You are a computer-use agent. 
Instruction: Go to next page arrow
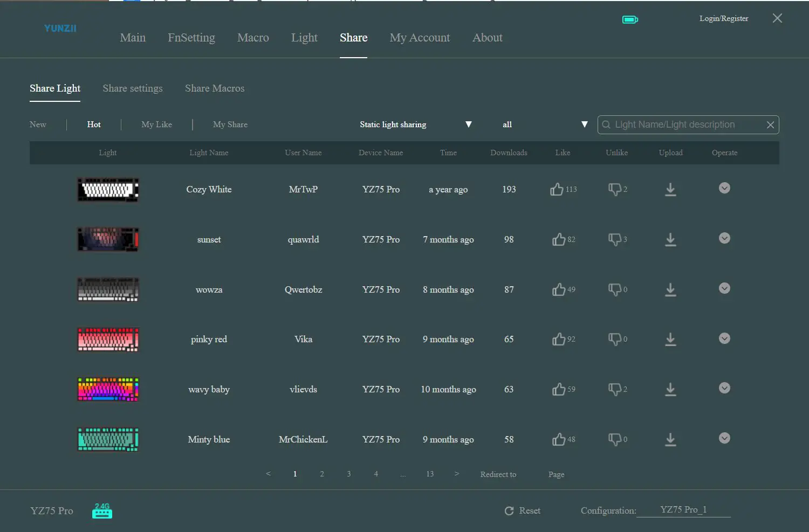pos(457,474)
